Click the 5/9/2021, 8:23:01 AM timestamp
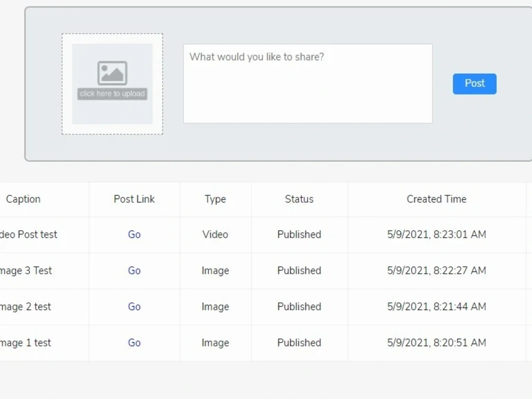Screen dimensions: 532x399 coord(437,235)
